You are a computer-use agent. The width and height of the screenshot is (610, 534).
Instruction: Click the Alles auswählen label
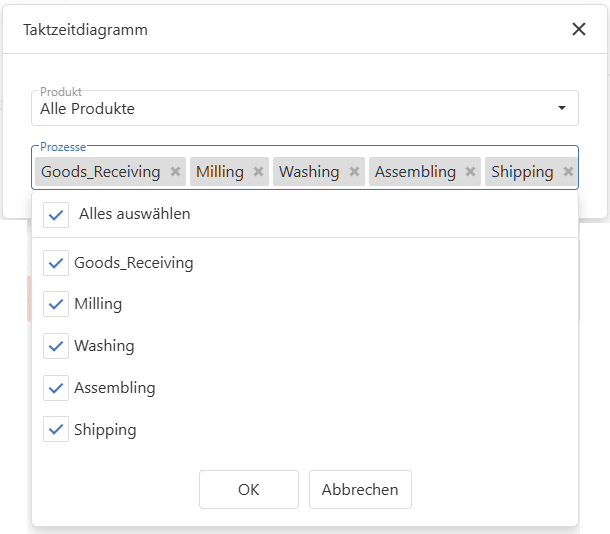pyautogui.click(x=135, y=214)
